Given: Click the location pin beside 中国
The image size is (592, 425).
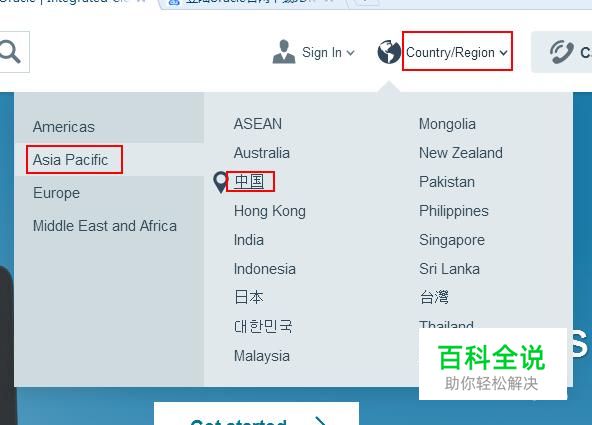Looking at the screenshot, I should pyautogui.click(x=220, y=182).
